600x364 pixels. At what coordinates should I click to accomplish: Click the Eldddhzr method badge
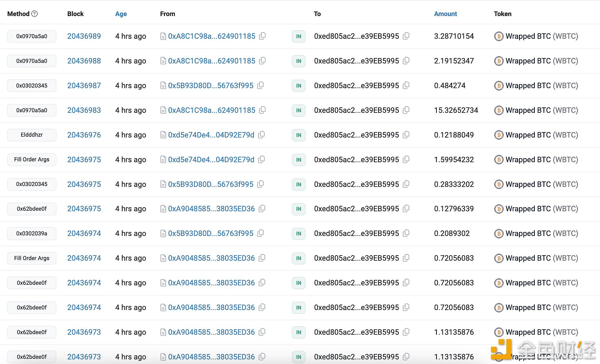click(x=32, y=135)
